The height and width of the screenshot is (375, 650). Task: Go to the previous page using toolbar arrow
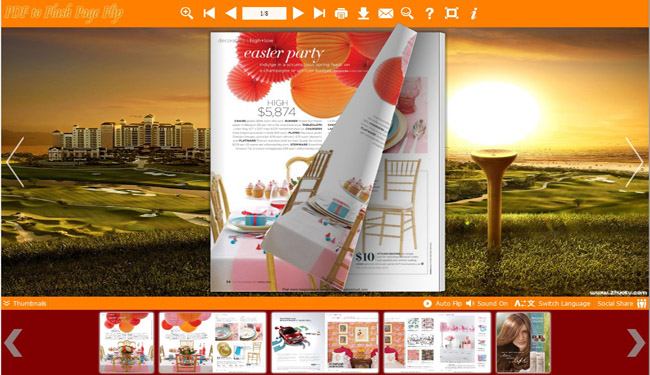point(230,13)
